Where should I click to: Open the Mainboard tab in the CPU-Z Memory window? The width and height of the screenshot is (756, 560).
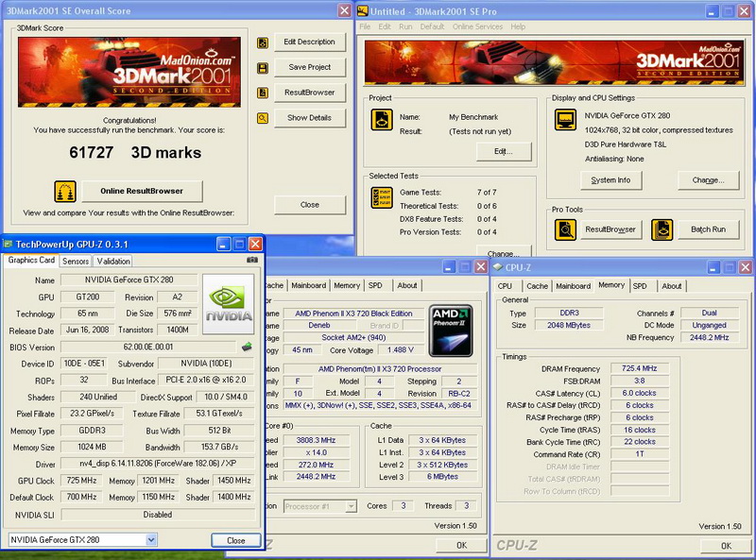pyautogui.click(x=573, y=286)
